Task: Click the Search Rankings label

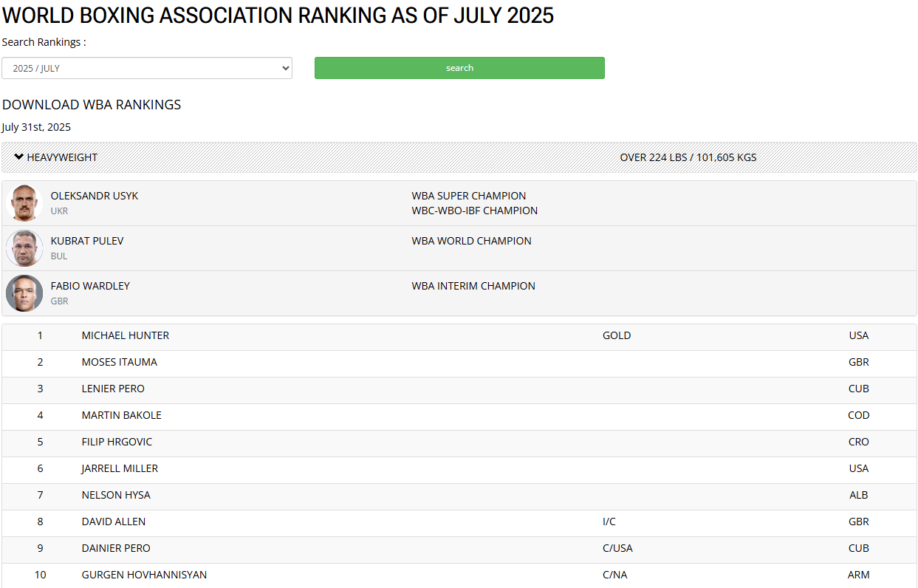Action: pyautogui.click(x=44, y=42)
